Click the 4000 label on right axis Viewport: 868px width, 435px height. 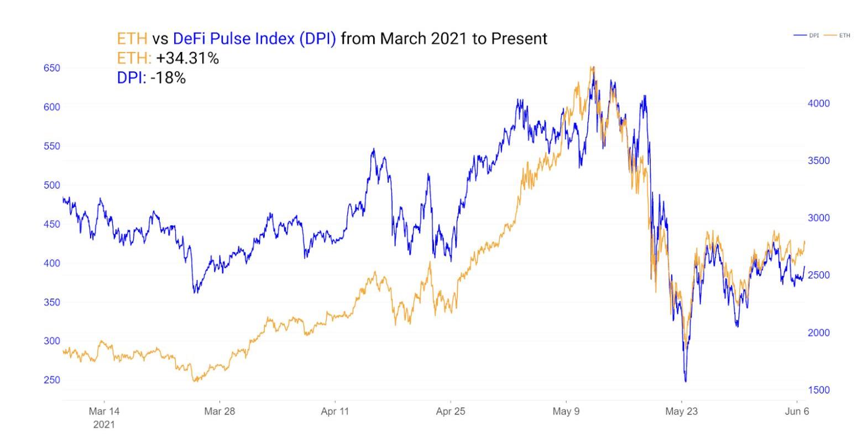tap(818, 103)
